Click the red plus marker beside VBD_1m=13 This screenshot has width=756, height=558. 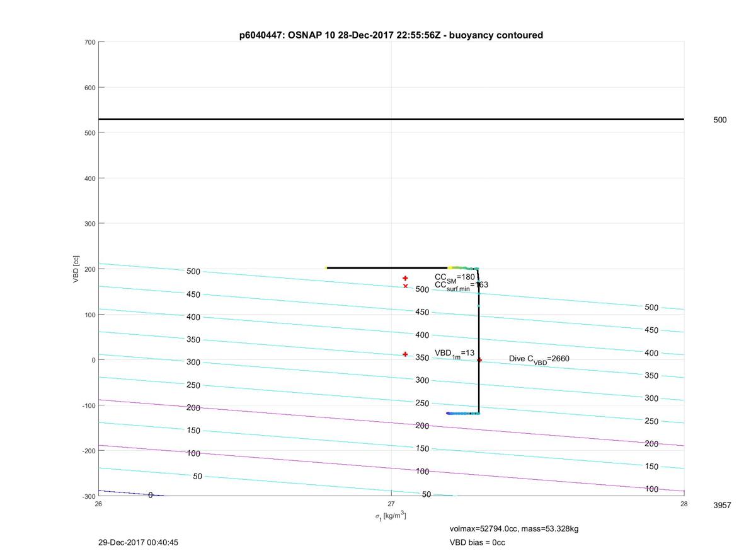pos(405,354)
